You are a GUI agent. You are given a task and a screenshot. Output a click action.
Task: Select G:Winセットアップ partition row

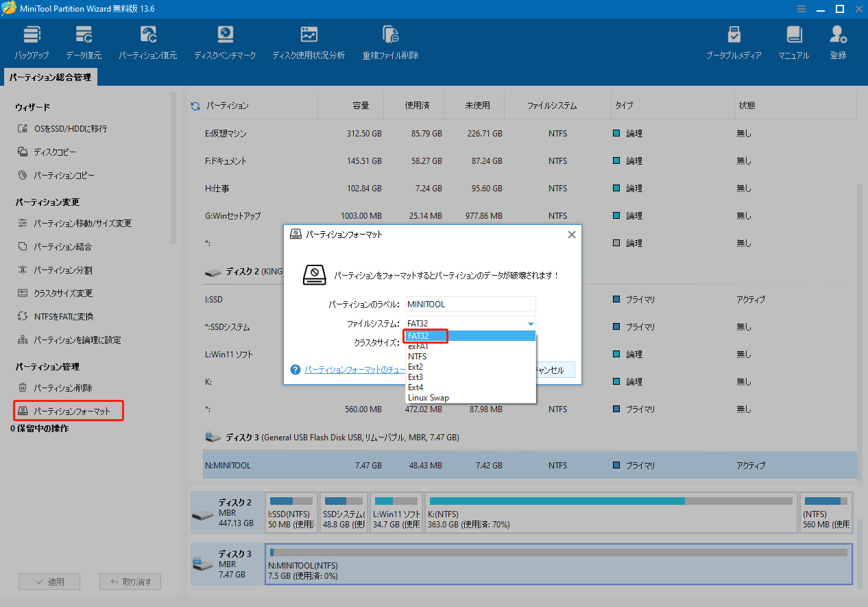[x=529, y=216]
